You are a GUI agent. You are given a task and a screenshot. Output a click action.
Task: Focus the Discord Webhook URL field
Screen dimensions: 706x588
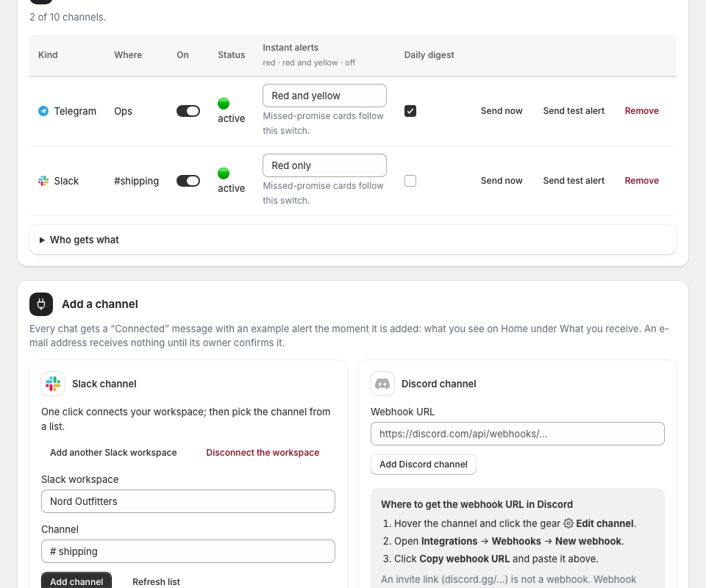click(517, 434)
